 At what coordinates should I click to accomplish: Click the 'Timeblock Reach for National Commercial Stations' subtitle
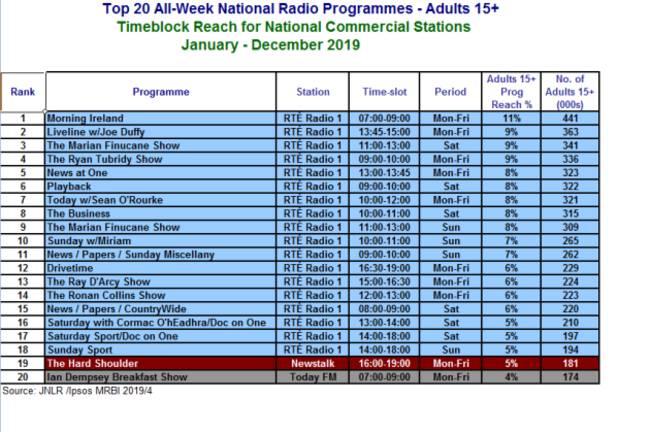click(293, 27)
